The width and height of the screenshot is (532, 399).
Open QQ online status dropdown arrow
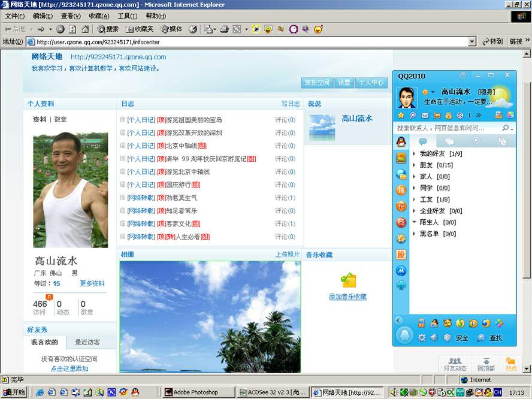coord(433,92)
